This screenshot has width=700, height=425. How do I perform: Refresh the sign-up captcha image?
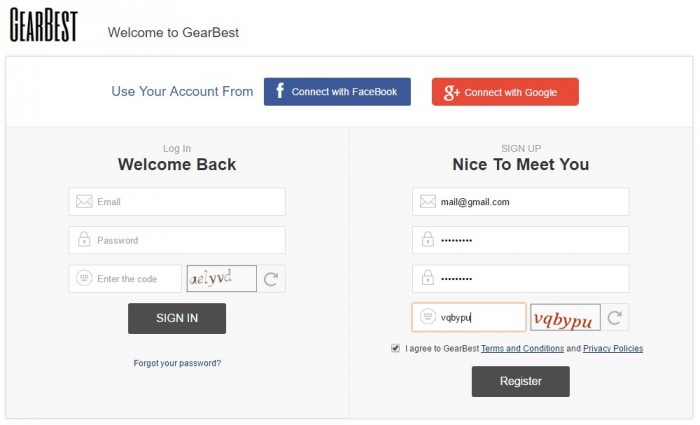point(615,317)
